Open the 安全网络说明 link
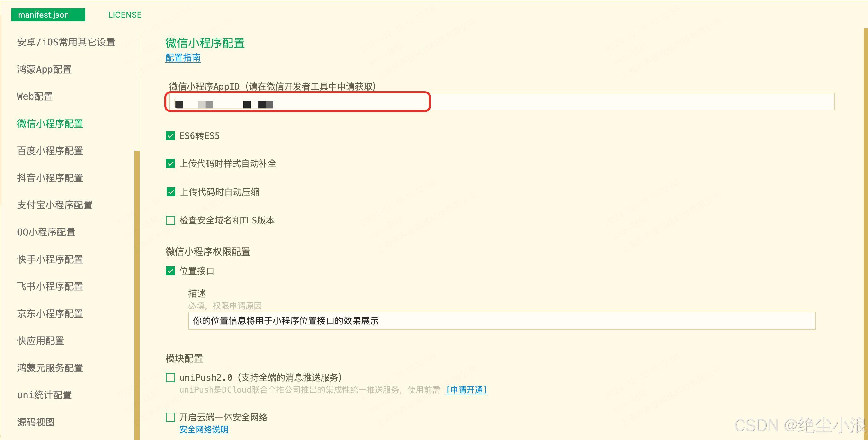The image size is (868, 440). [x=204, y=430]
